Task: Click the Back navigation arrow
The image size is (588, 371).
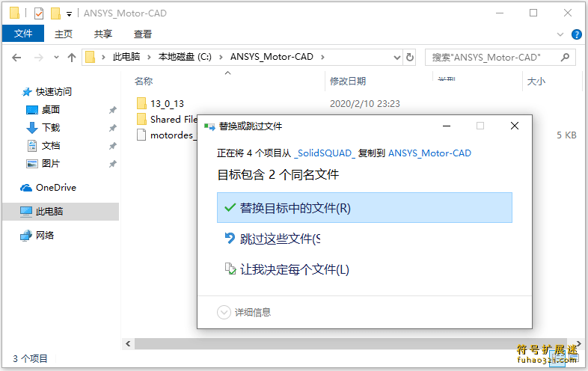Action: point(16,58)
